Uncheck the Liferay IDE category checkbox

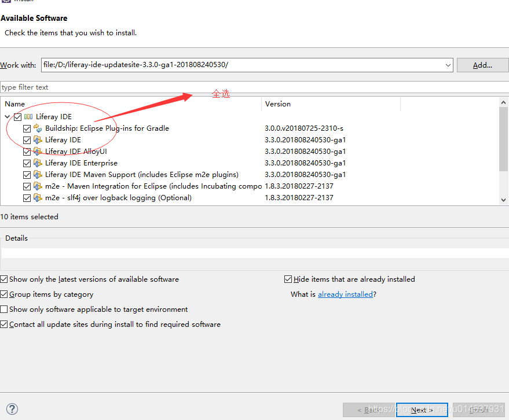coord(18,117)
